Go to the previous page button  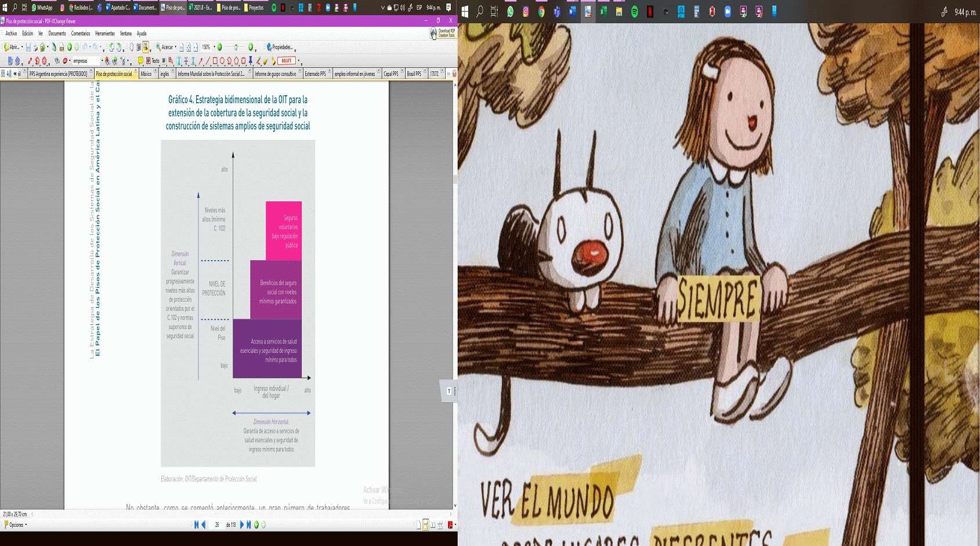[x=203, y=525]
